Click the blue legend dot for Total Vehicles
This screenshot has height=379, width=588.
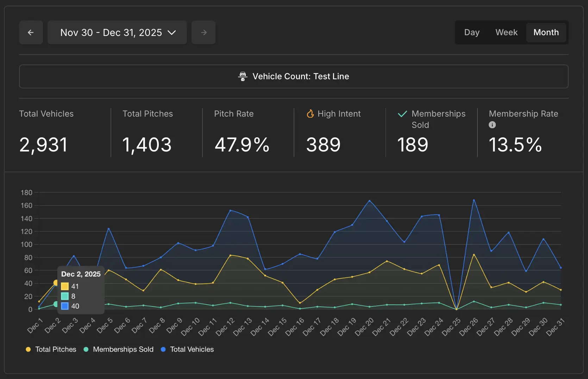tap(163, 349)
